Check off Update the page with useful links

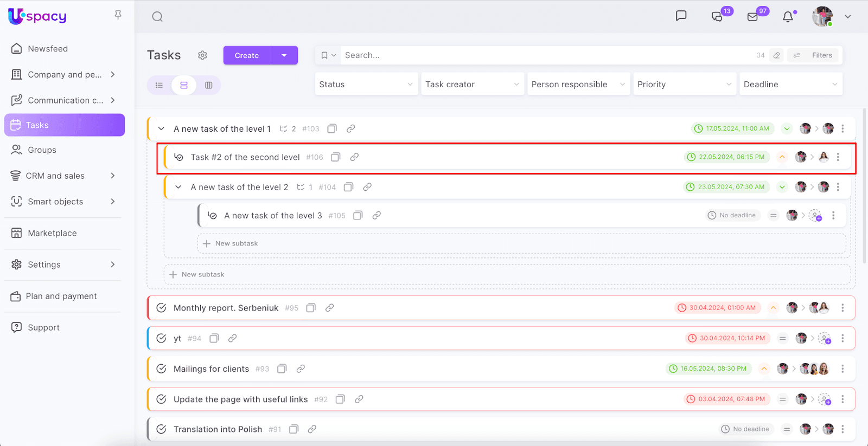pos(161,399)
